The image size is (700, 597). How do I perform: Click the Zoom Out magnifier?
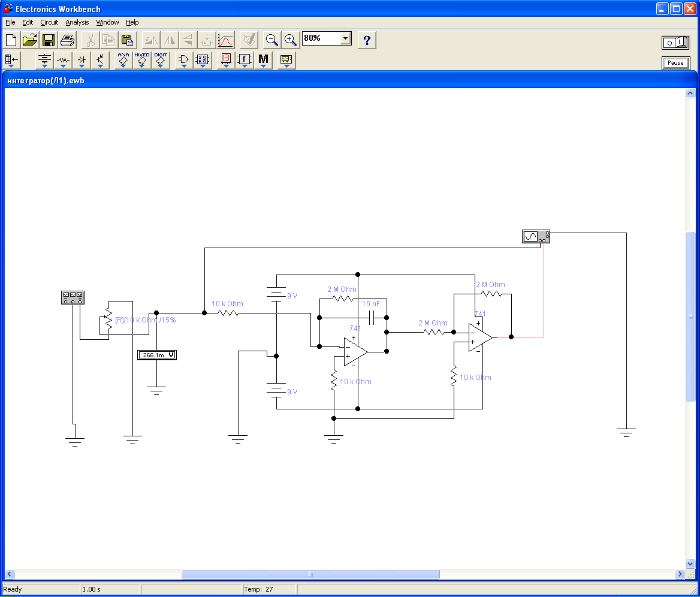[x=272, y=40]
